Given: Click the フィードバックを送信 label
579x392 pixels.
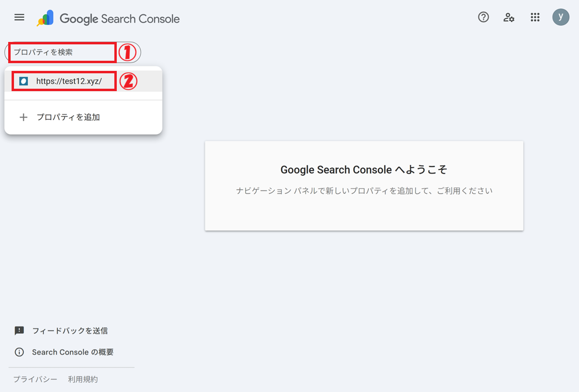Looking at the screenshot, I should pyautogui.click(x=70, y=331).
